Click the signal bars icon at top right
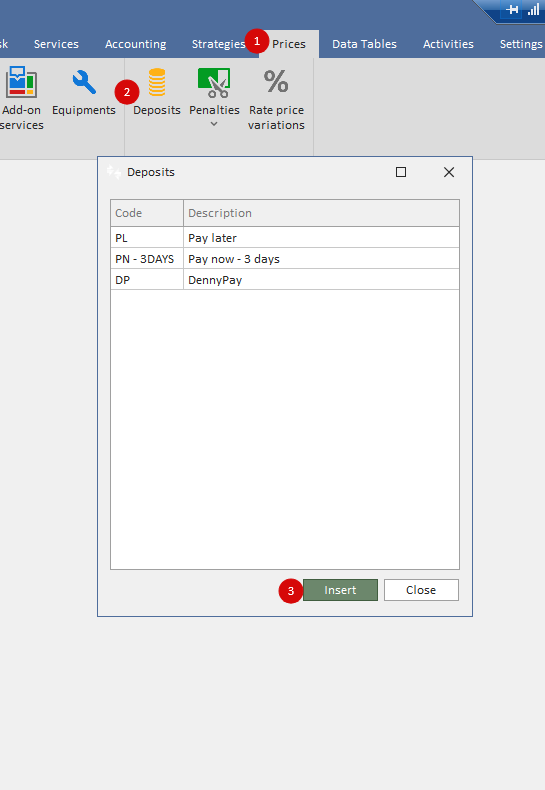The width and height of the screenshot is (545, 790). [x=533, y=9]
